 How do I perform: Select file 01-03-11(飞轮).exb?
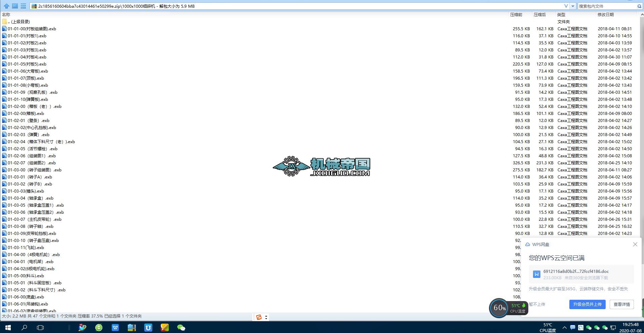(x=26, y=247)
